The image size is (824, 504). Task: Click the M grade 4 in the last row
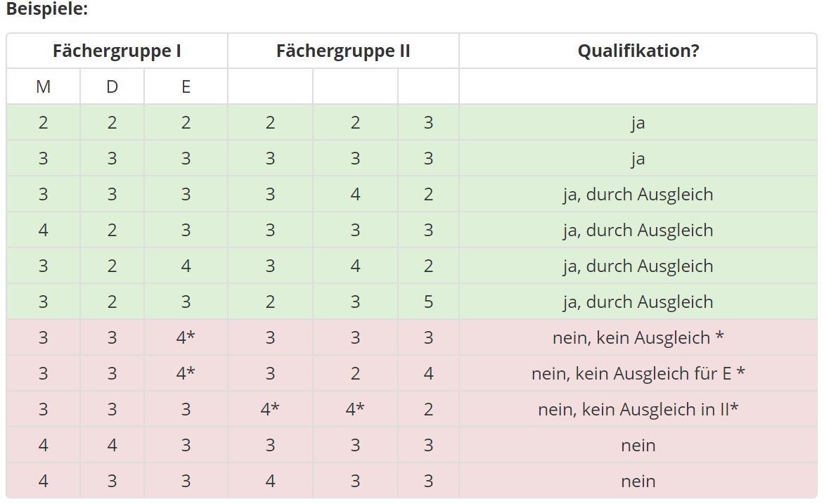pyautogui.click(x=44, y=482)
